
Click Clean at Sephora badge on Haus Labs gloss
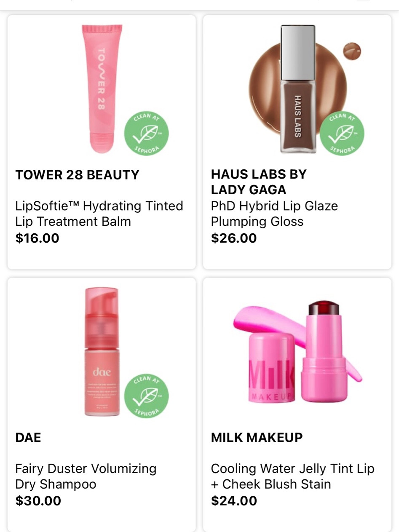pyautogui.click(x=342, y=134)
